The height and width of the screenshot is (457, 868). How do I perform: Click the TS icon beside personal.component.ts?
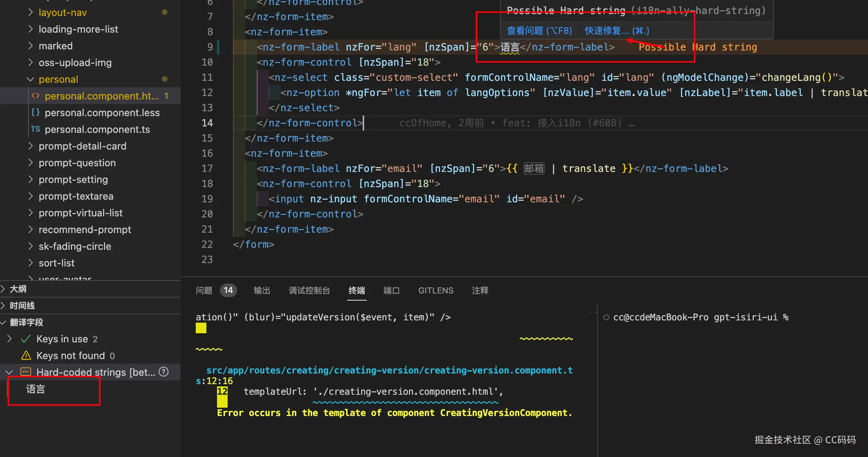[35, 129]
